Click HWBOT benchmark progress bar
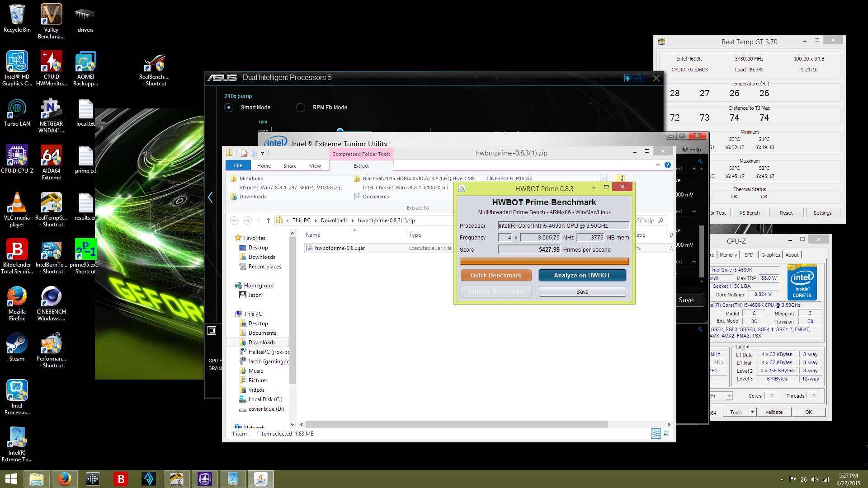 [x=545, y=261]
